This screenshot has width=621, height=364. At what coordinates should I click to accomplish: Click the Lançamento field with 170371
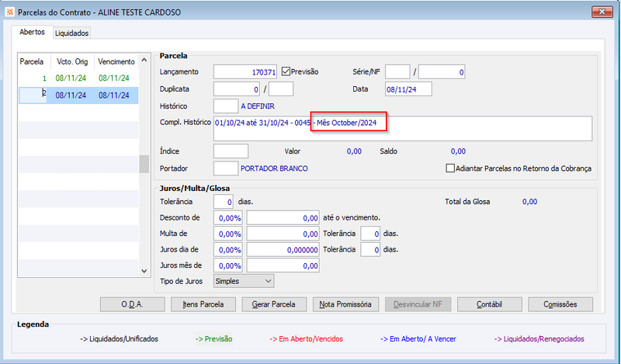pyautogui.click(x=245, y=72)
